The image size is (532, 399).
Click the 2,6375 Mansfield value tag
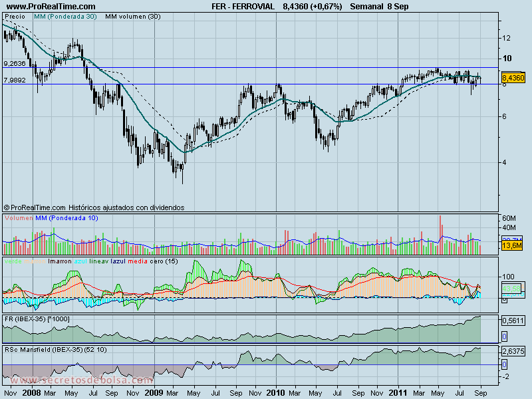[x=513, y=351]
